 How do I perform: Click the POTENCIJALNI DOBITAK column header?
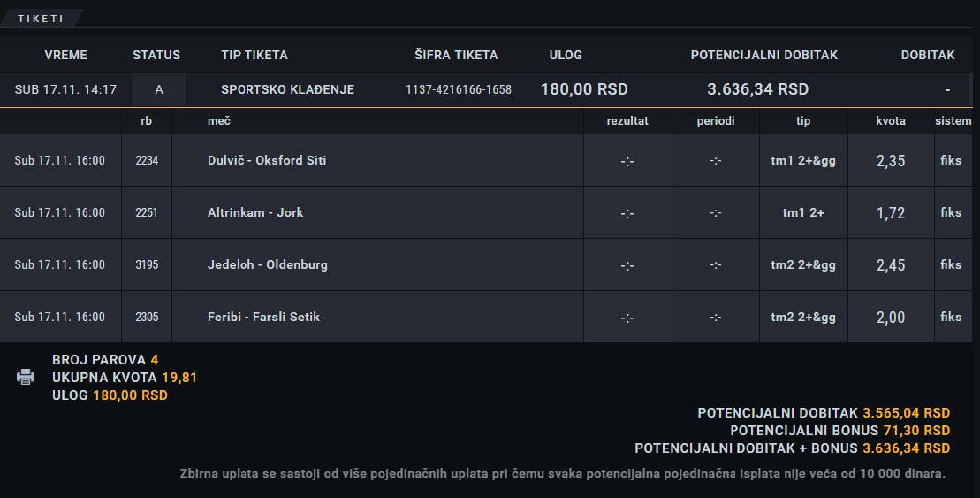(x=763, y=55)
